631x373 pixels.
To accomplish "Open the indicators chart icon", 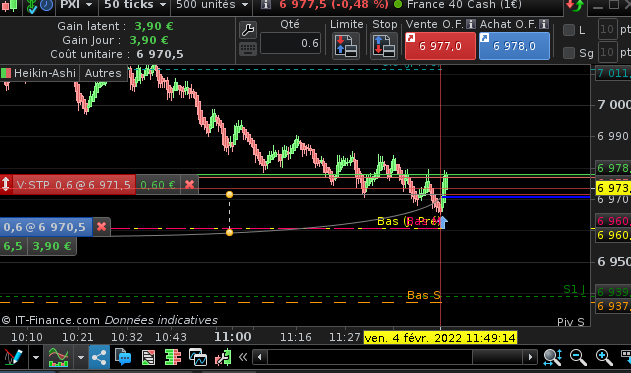I will tap(58, 357).
